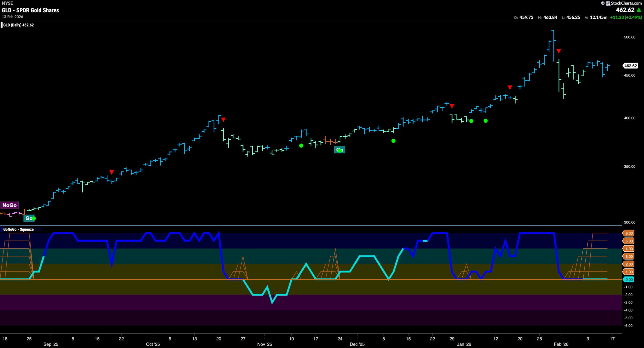Click the date 13-Feb-2026

[13, 17]
